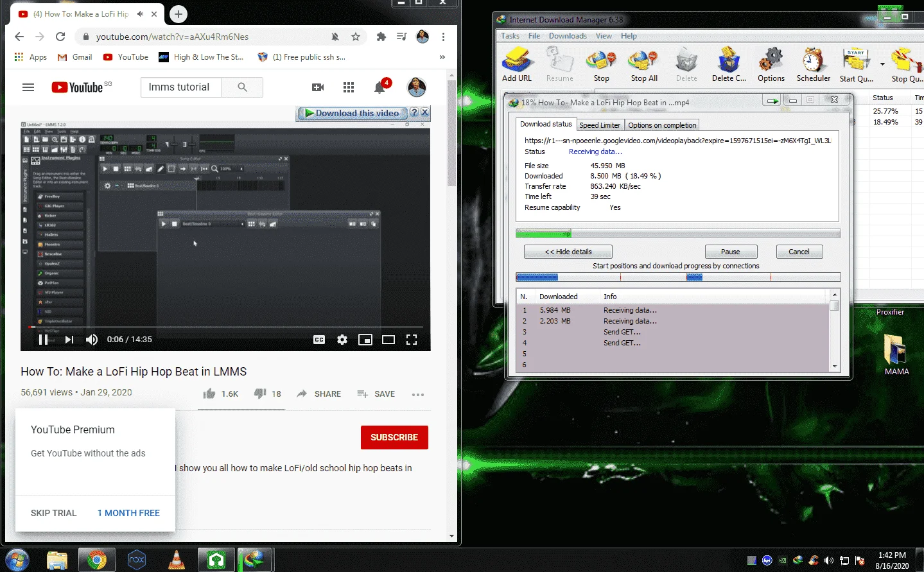The image size is (924, 572).
Task: Open IDM Options gear icon
Action: pos(771,65)
